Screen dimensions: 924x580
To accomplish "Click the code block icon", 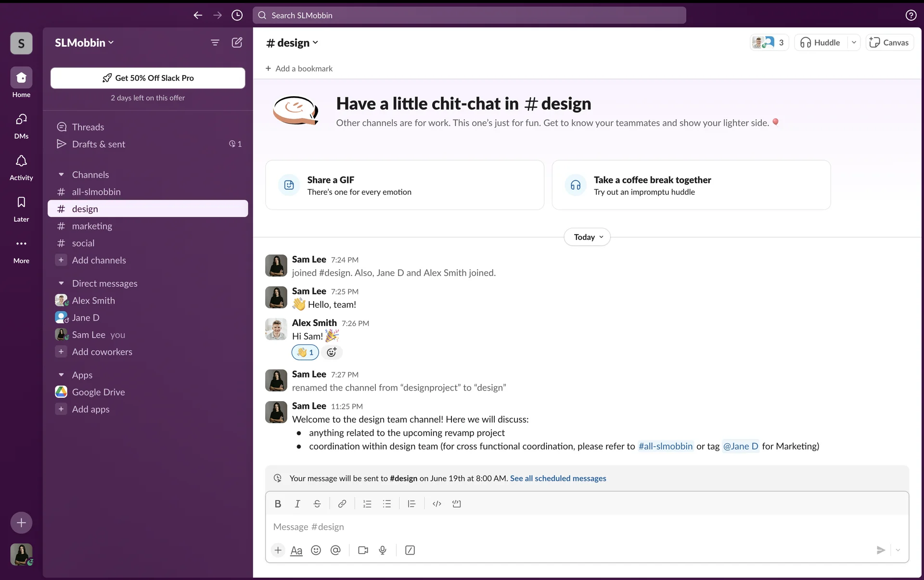I will coord(456,504).
